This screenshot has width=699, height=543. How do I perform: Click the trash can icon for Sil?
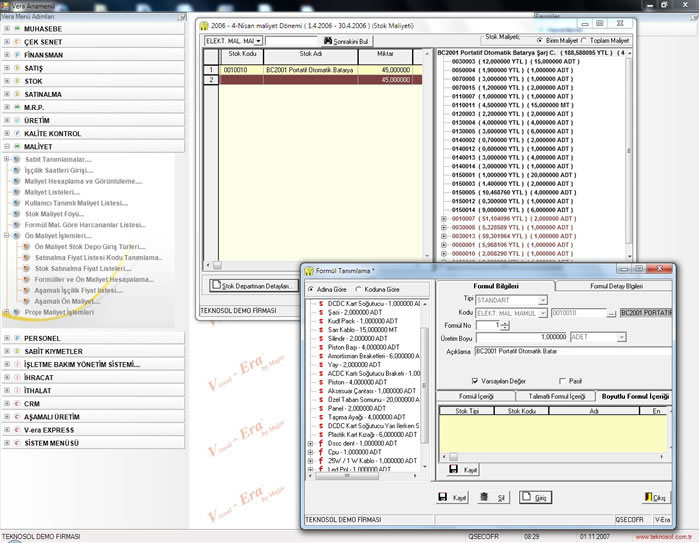tap(484, 497)
